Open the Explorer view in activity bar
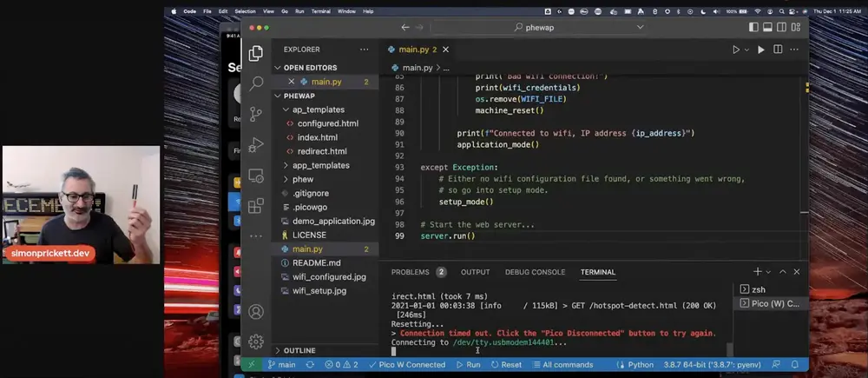 click(x=256, y=53)
